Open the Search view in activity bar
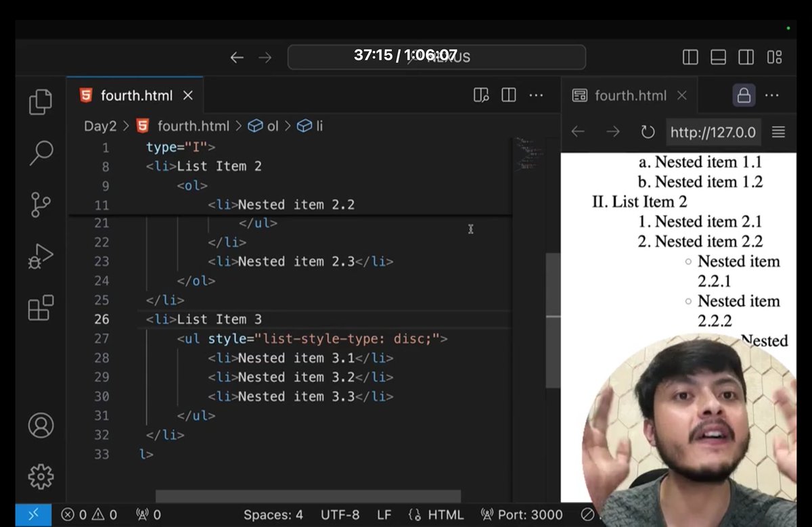 pos(41,153)
